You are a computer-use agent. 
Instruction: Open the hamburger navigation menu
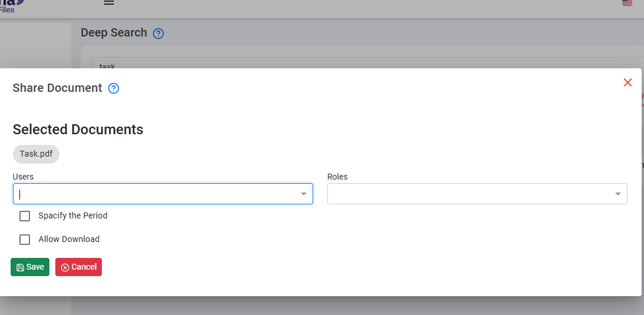click(x=108, y=2)
